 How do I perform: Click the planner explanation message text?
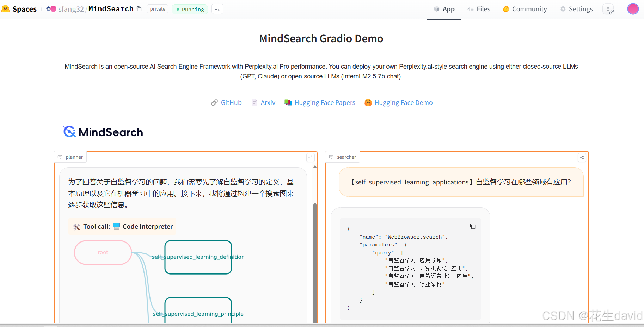point(181,193)
